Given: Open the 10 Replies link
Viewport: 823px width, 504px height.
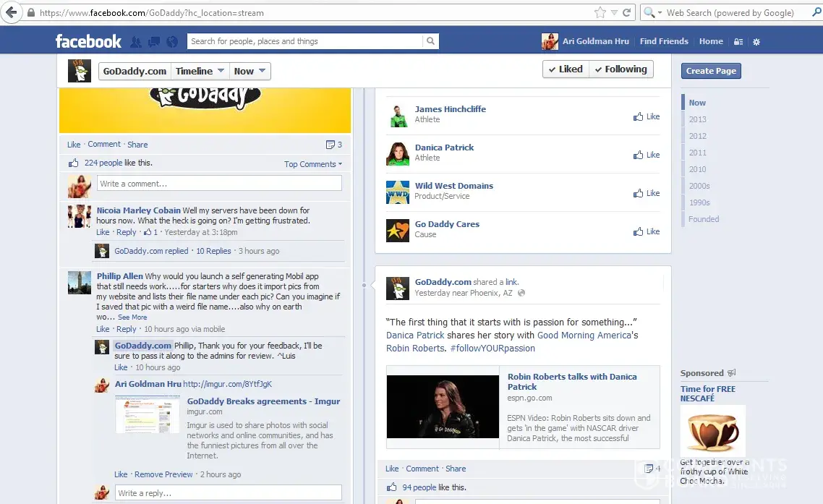Looking at the screenshot, I should point(213,251).
